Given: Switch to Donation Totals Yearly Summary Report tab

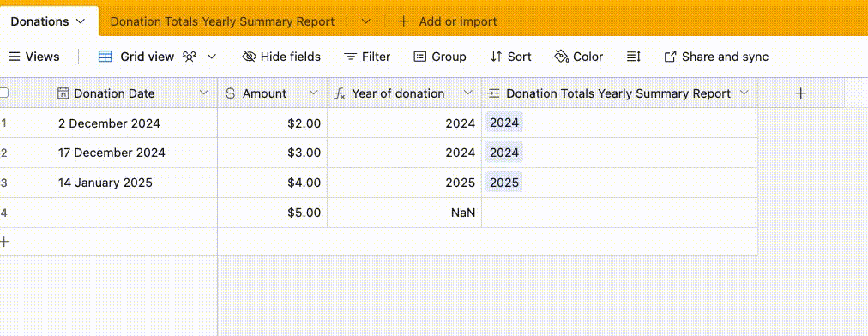Looking at the screenshot, I should coord(222,21).
